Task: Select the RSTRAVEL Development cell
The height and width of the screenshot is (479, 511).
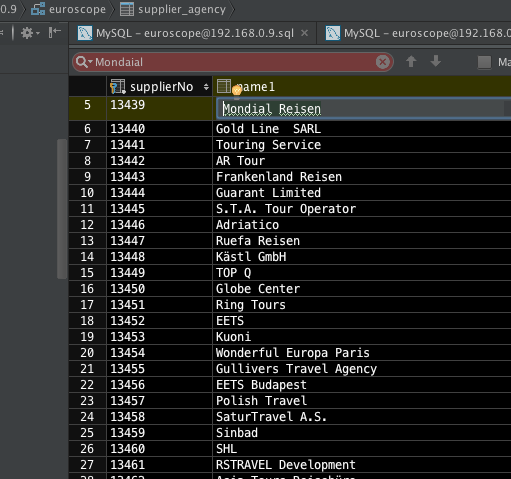Action: 362,465
